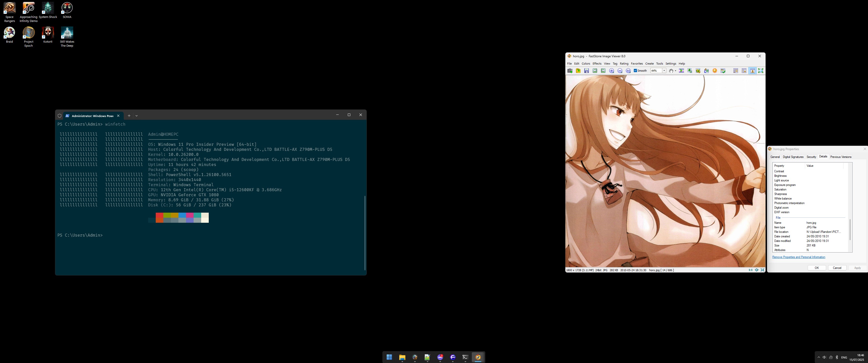Click the rightmost expand icon in FastStone status bar
The height and width of the screenshot is (363, 868).
coord(762,270)
